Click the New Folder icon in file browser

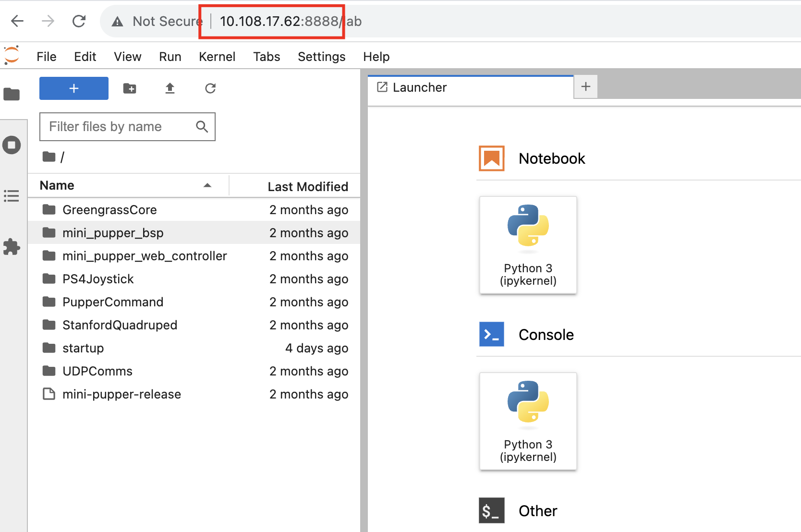130,88
